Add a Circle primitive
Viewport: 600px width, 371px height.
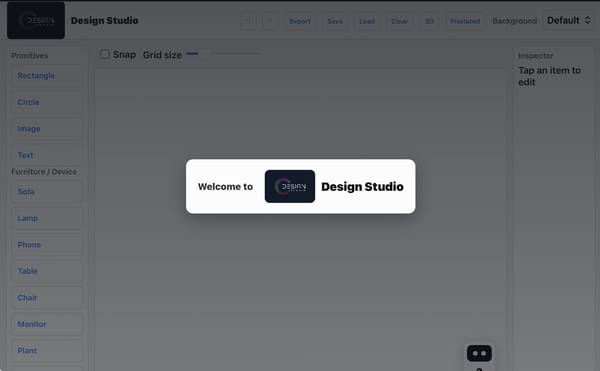point(47,102)
